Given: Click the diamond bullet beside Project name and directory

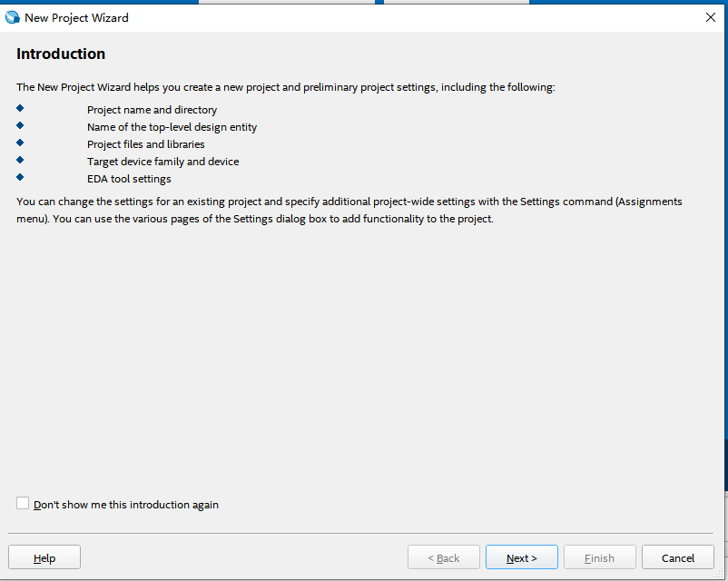Looking at the screenshot, I should pos(20,109).
